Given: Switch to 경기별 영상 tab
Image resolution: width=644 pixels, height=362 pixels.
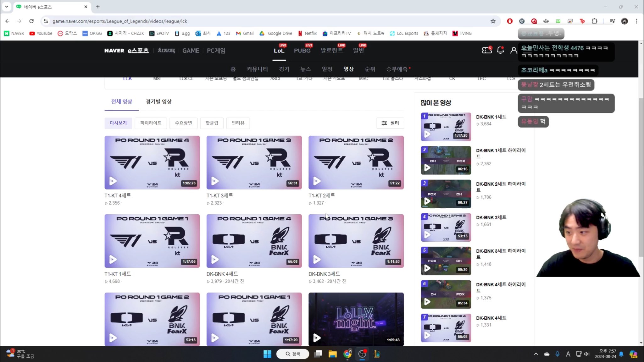Looking at the screenshot, I should click(x=158, y=101).
